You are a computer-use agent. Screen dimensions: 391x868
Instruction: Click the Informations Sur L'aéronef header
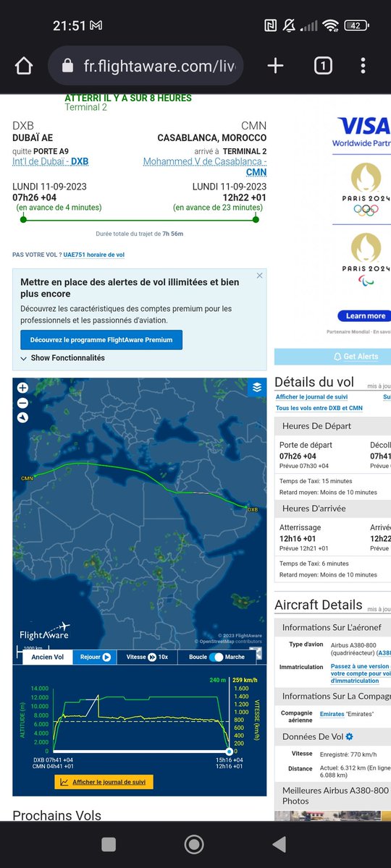(332, 627)
